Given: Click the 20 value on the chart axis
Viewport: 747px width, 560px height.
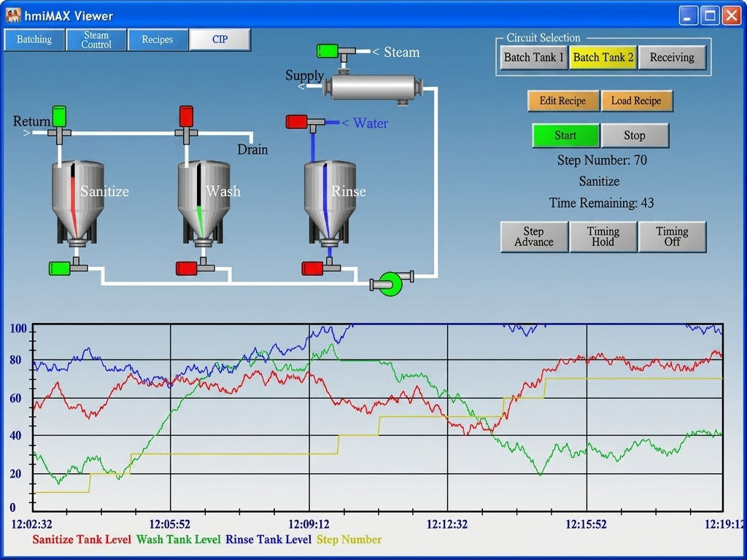Looking at the screenshot, I should click(16, 474).
